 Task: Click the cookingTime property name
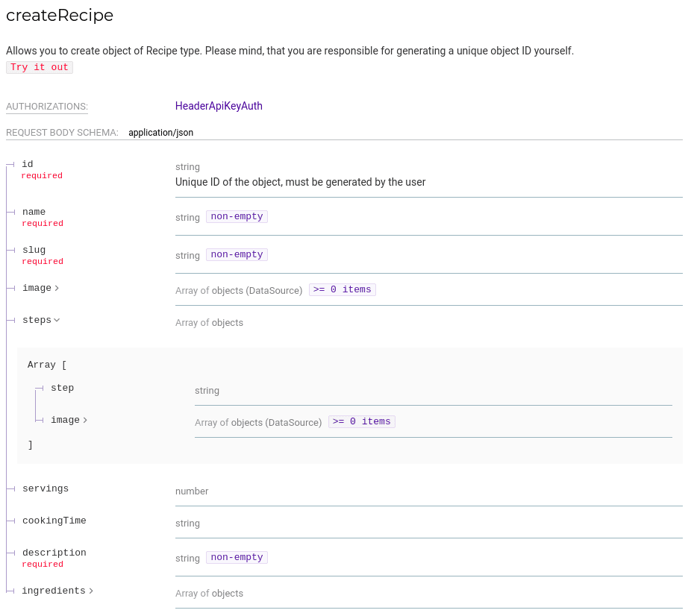(54, 521)
